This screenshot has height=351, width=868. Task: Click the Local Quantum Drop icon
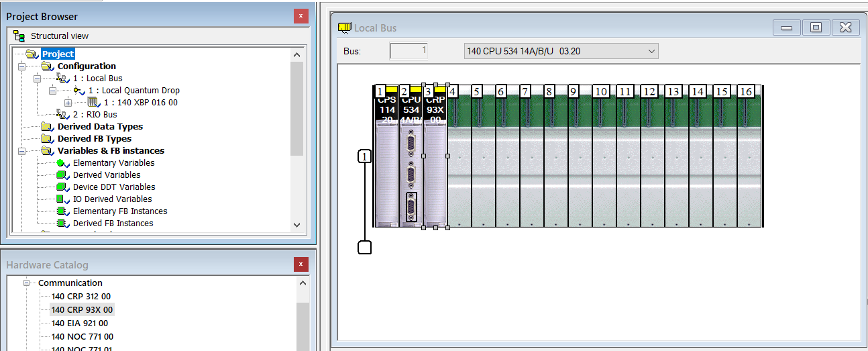point(79,91)
